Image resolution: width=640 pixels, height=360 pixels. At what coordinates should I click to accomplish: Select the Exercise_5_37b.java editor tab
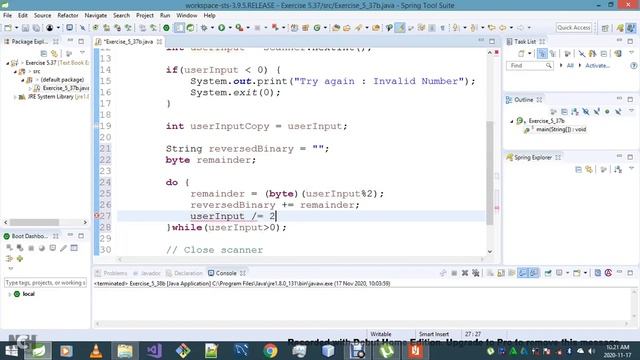[128, 42]
